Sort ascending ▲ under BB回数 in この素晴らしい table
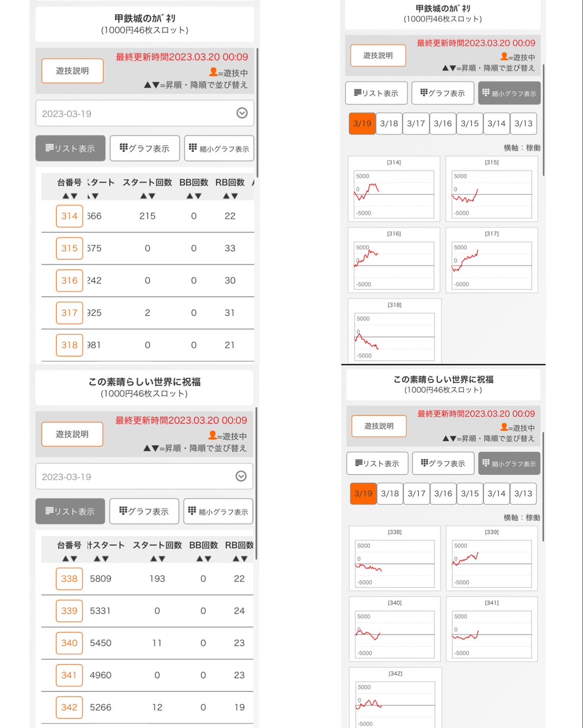The image size is (583, 728). [199, 559]
